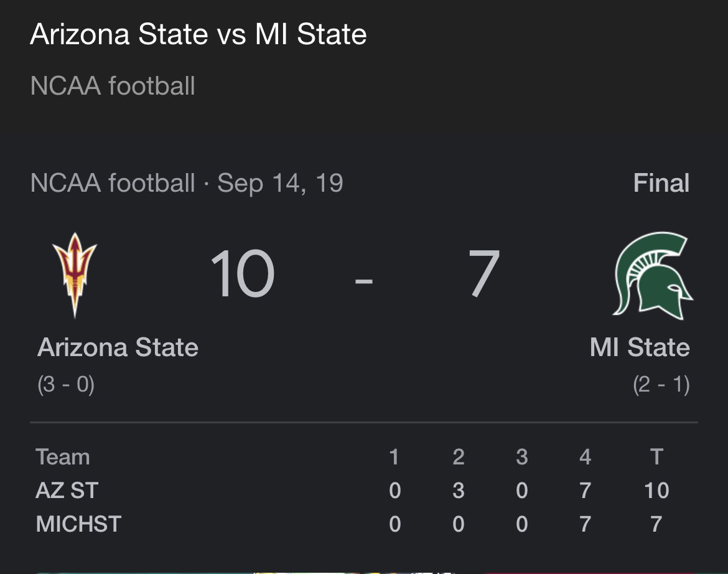Click AZ ST second quarter score of 3
This screenshot has width=728, height=574.
[x=458, y=491]
